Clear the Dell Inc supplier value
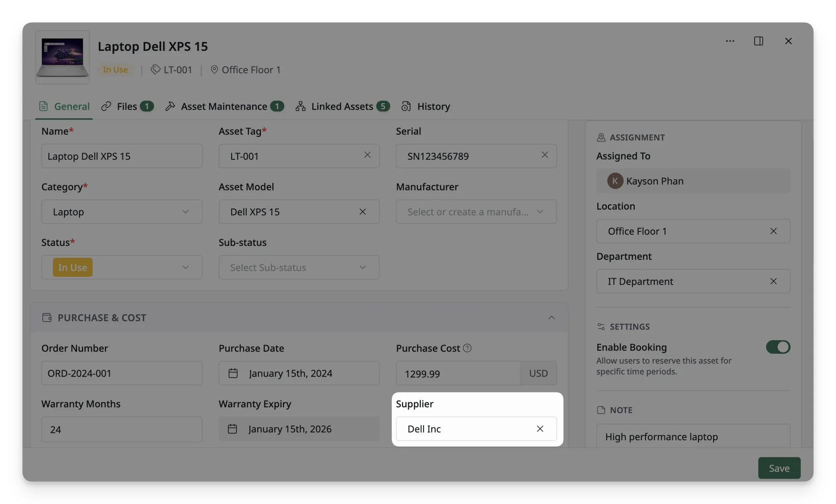836x504 pixels. (539, 429)
